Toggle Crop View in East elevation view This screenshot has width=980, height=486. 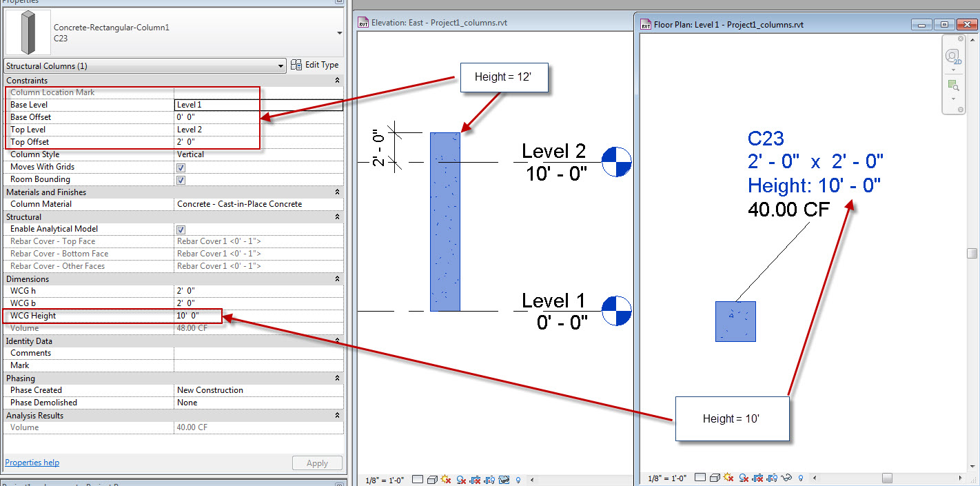(x=474, y=479)
